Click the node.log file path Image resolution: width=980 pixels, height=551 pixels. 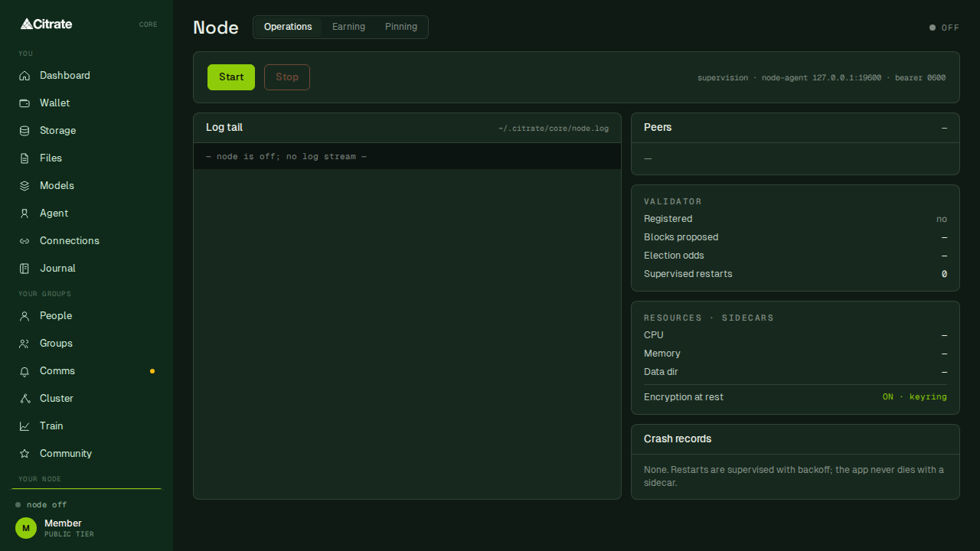tap(554, 129)
